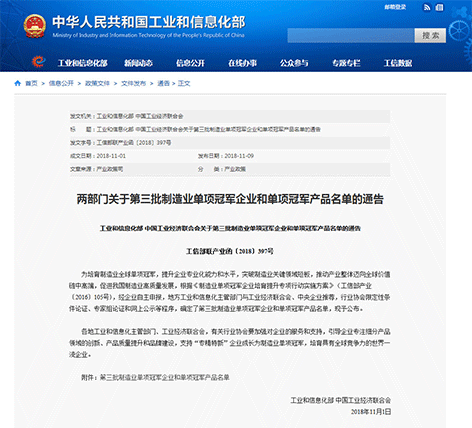
Task: Click the main article headline 两部门关于第三批
Action: pos(230,199)
